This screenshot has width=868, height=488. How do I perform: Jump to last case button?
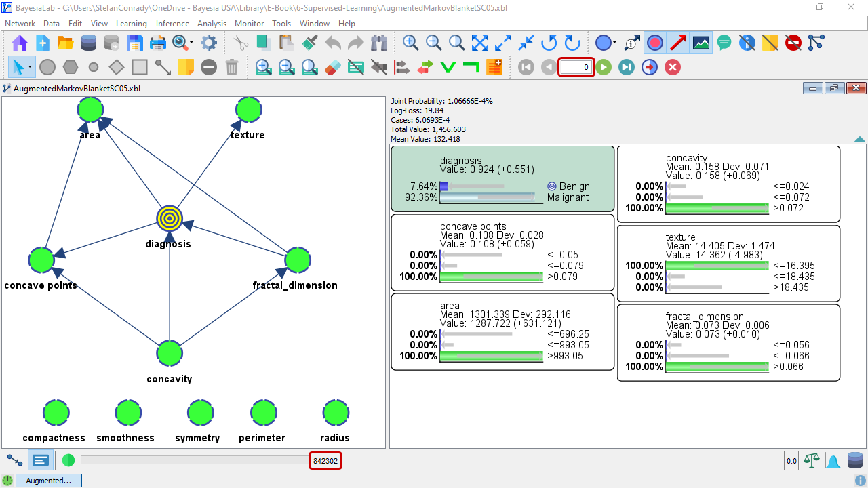coord(627,67)
